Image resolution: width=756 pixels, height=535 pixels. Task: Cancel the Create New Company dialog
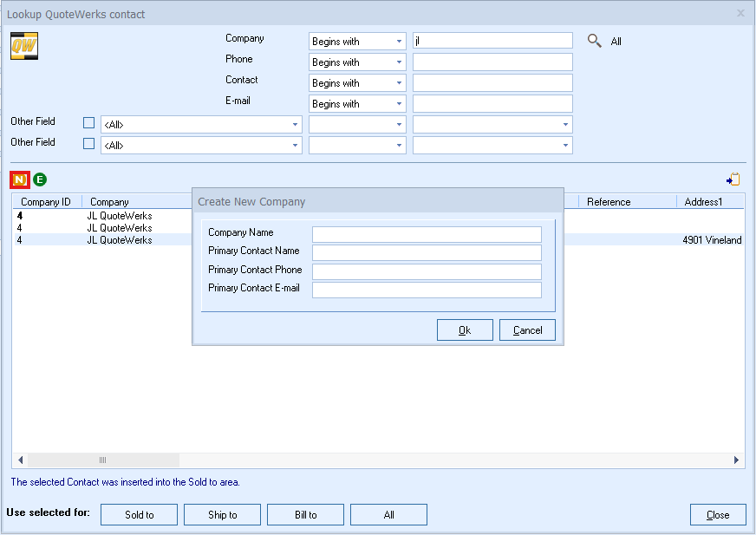pyautogui.click(x=527, y=330)
